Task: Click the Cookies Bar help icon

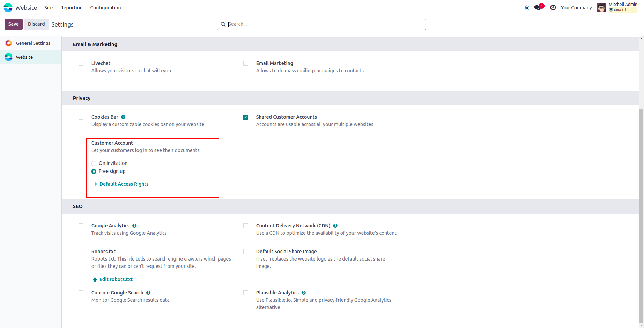Action: (123, 117)
